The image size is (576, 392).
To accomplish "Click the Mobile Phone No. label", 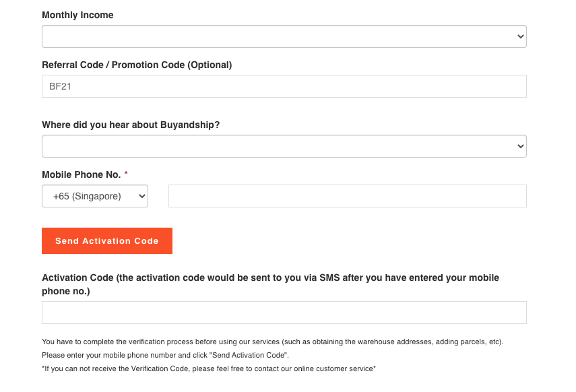I will [82, 174].
